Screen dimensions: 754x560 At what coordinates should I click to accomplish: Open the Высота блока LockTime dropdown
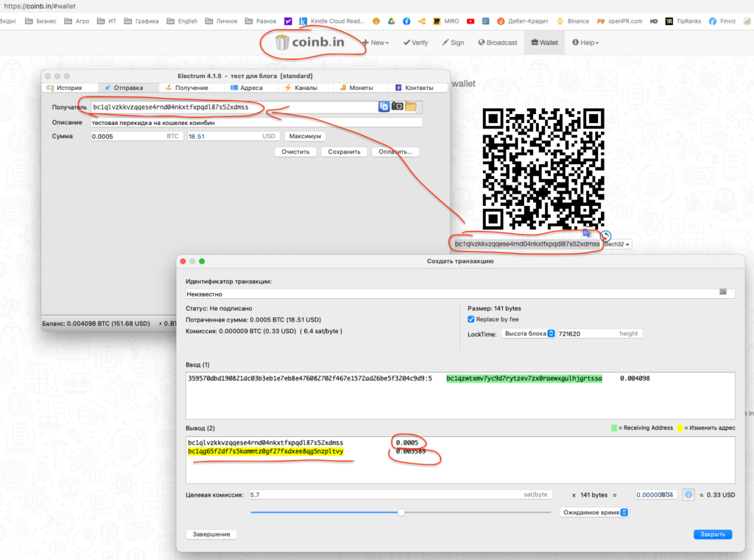click(x=528, y=333)
